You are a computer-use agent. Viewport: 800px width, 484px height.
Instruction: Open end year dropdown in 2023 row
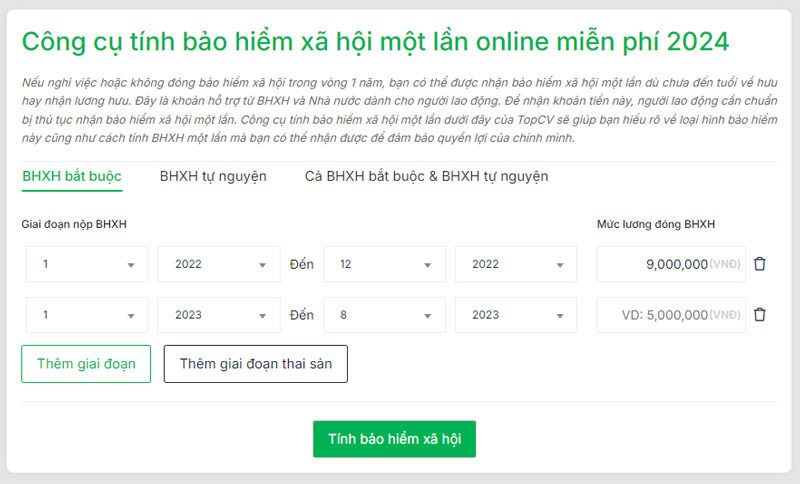pos(516,315)
